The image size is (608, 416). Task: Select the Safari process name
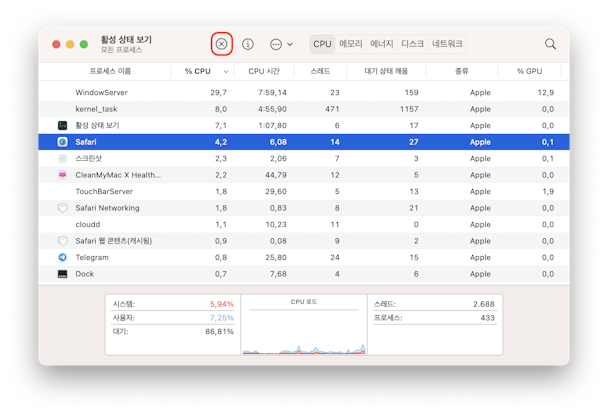click(x=86, y=142)
